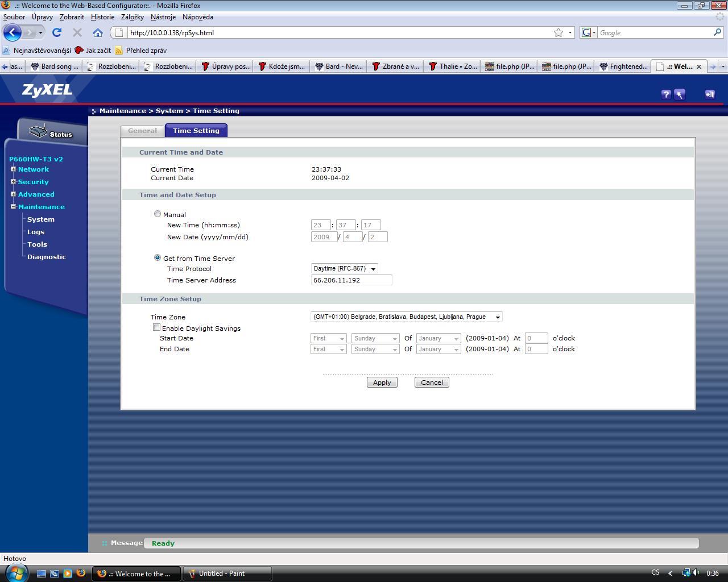Open Diagnostic under Maintenance

pyautogui.click(x=47, y=257)
